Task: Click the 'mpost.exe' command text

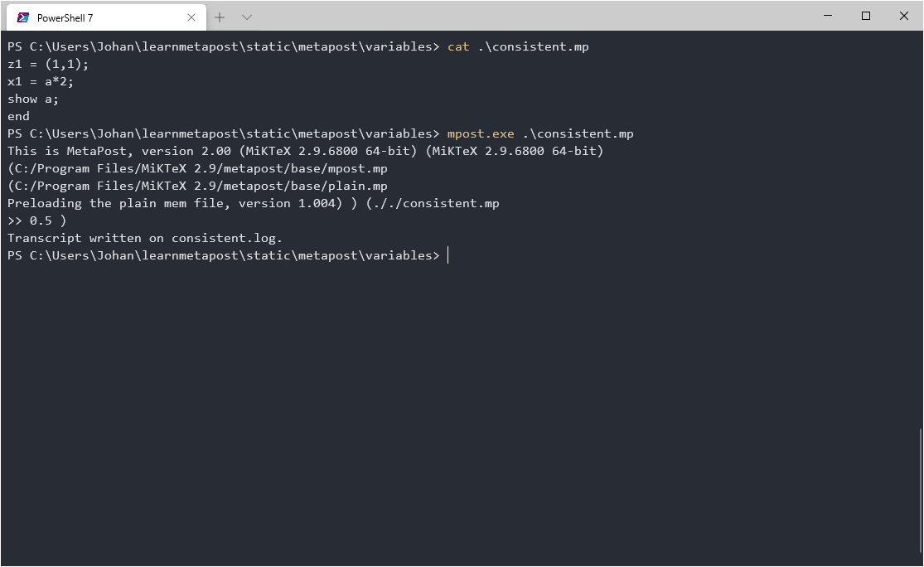Action: pyautogui.click(x=481, y=133)
